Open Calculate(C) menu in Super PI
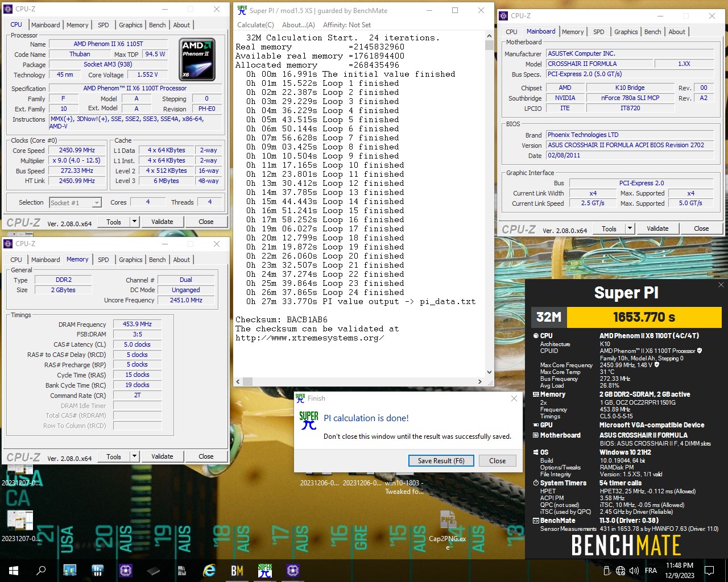 pyautogui.click(x=255, y=25)
